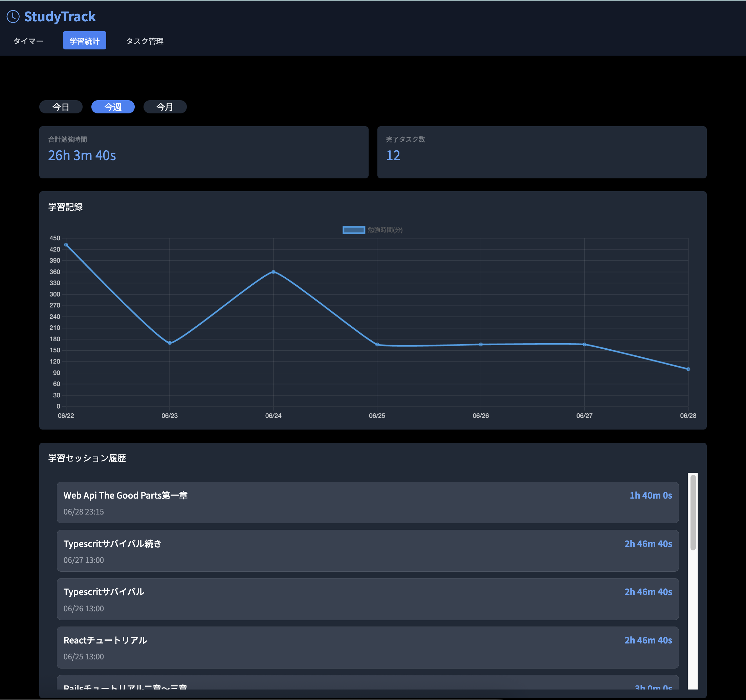Open the Reactチュートリアル session entry
Image resolution: width=746 pixels, height=700 pixels.
(x=367, y=647)
